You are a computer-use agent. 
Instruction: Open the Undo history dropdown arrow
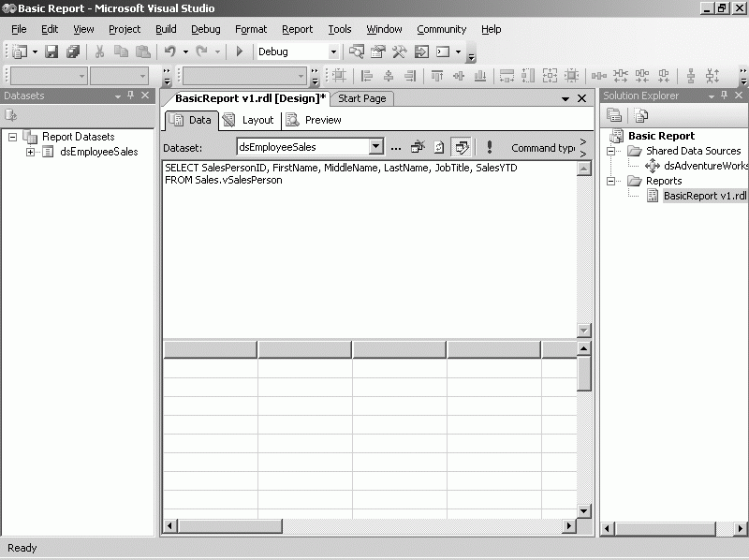pos(185,52)
